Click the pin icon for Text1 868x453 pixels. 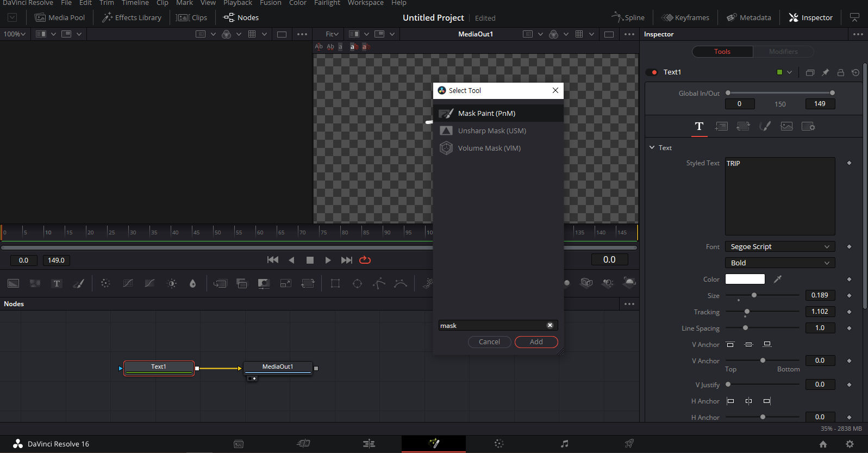[x=825, y=72]
